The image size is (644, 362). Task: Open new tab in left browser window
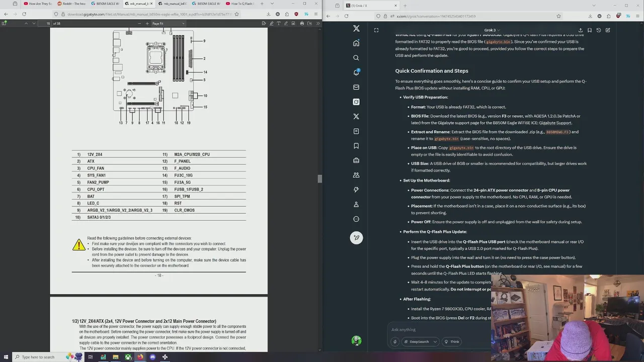[261, 4]
